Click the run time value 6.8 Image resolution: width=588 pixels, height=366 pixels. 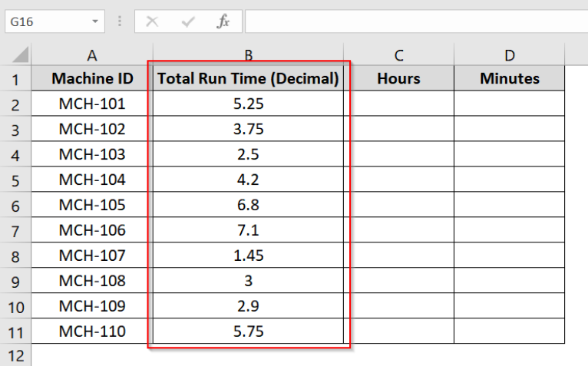pos(248,205)
